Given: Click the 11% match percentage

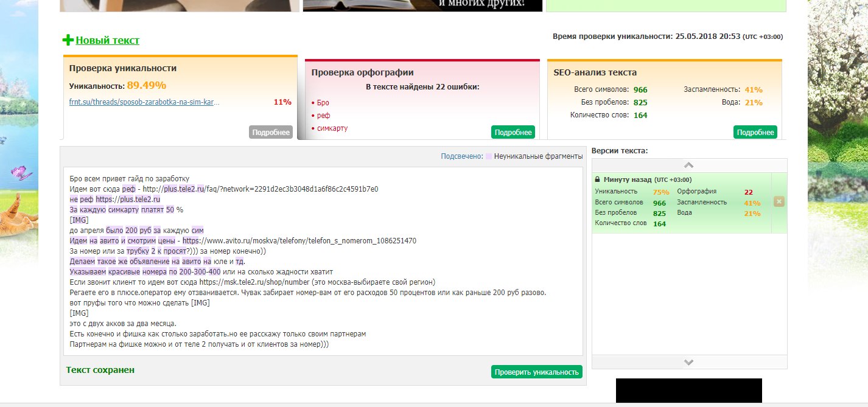Looking at the screenshot, I should (x=282, y=102).
